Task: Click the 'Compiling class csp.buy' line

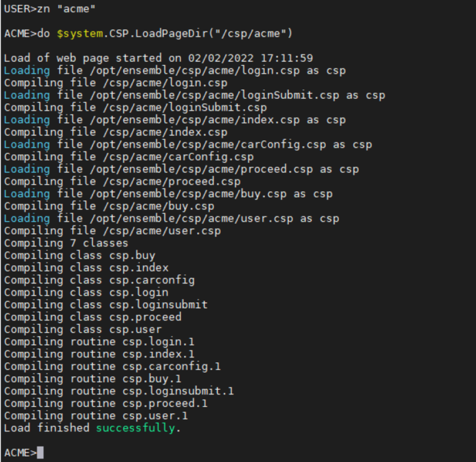Action: point(79,255)
